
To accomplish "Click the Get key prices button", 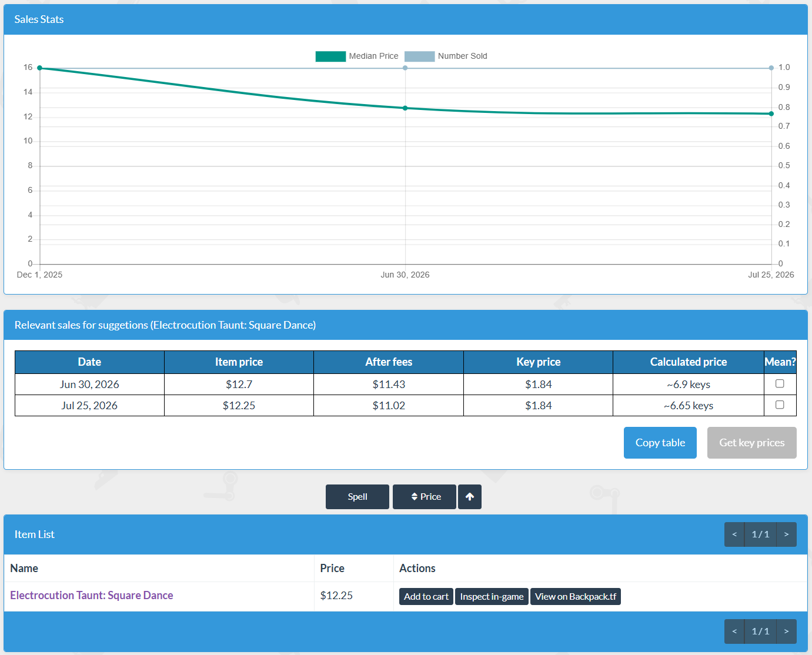I will click(752, 443).
